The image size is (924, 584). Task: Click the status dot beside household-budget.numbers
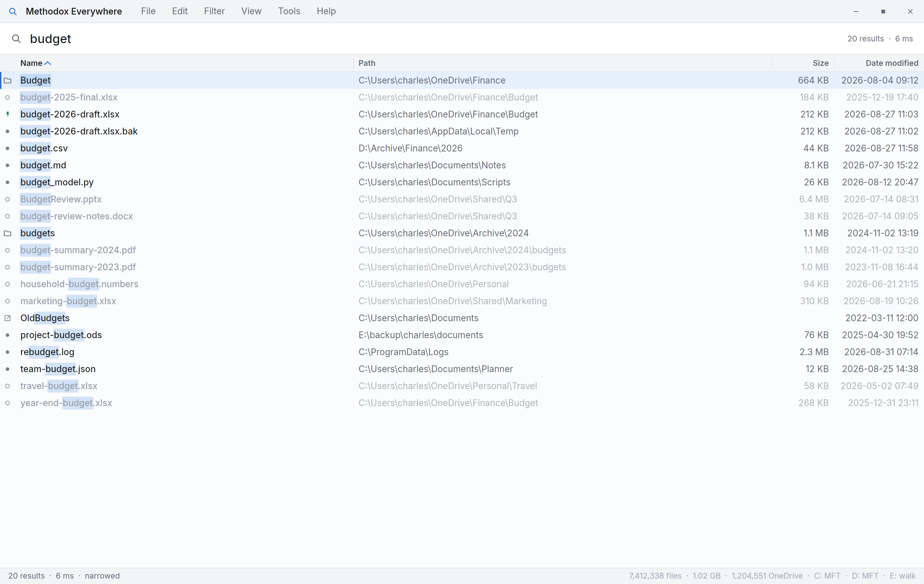[x=8, y=284]
